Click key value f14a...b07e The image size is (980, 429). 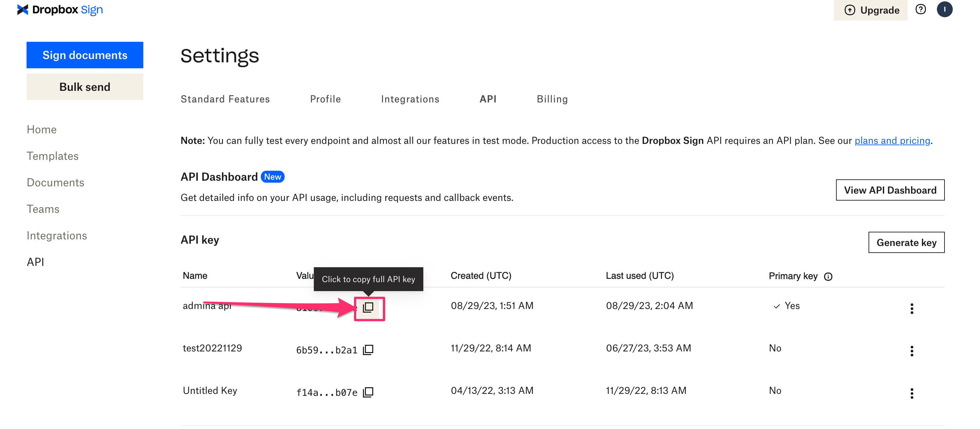327,393
